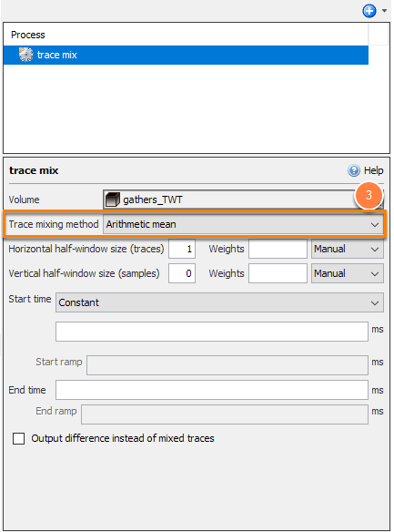Click the Help question mark icon

point(354,170)
